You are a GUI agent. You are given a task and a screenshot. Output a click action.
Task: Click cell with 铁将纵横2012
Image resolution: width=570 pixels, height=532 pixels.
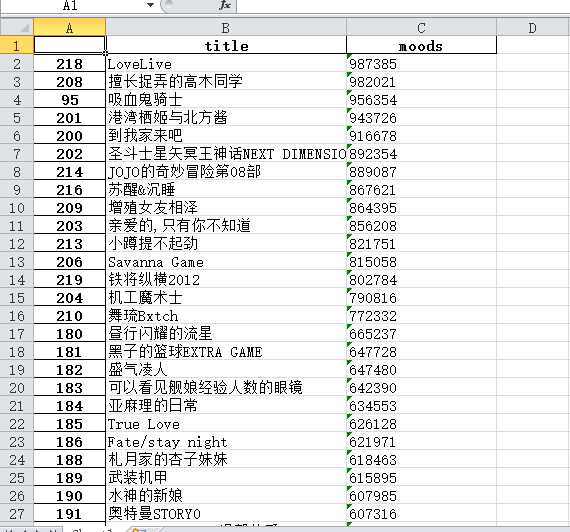point(226,280)
